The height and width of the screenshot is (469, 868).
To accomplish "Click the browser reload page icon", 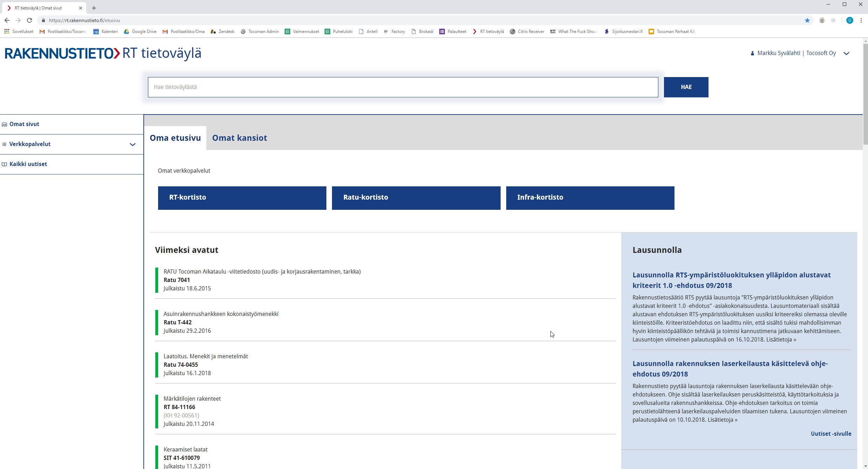I will [29, 20].
